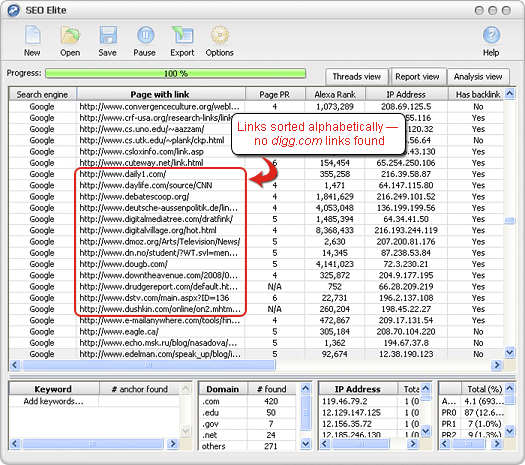This screenshot has width=525, height=465.
Task: Select the 119.46.79.2 IP row
Action: pyautogui.click(x=370, y=401)
